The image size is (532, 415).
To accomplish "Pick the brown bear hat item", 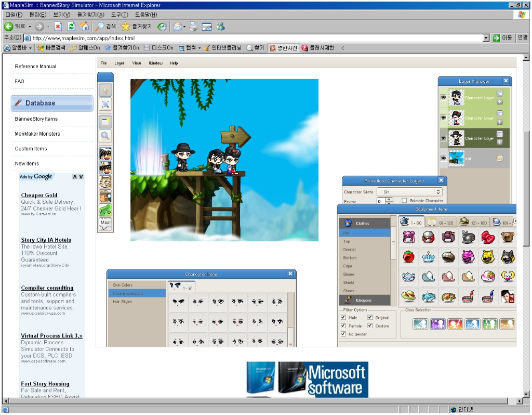I will 508,237.
